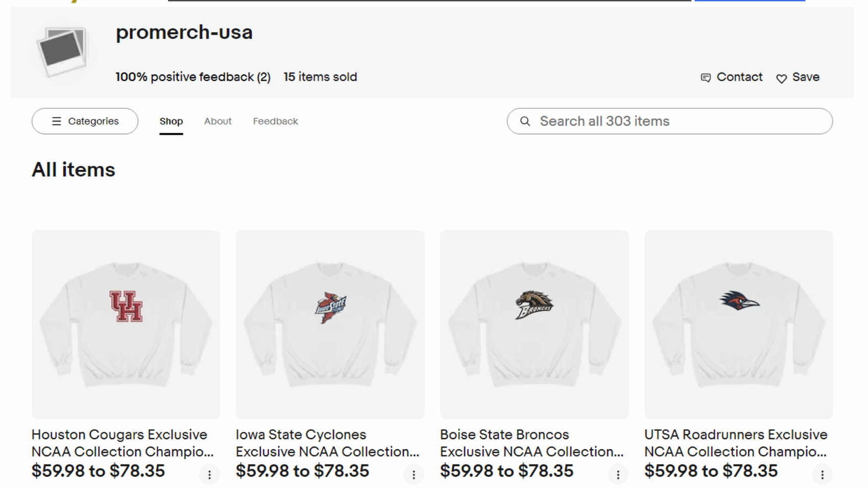Open more options for UTSA Roadrunners item
This screenshot has height=488, width=868.
[x=822, y=475]
